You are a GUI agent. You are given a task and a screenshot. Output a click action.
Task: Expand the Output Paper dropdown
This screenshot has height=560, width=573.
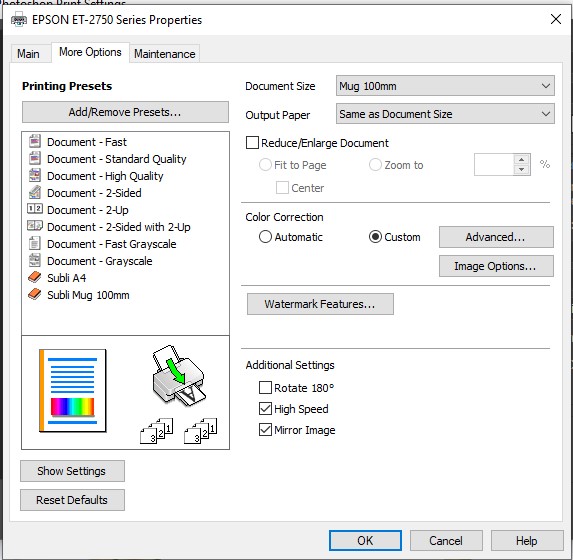[445, 114]
